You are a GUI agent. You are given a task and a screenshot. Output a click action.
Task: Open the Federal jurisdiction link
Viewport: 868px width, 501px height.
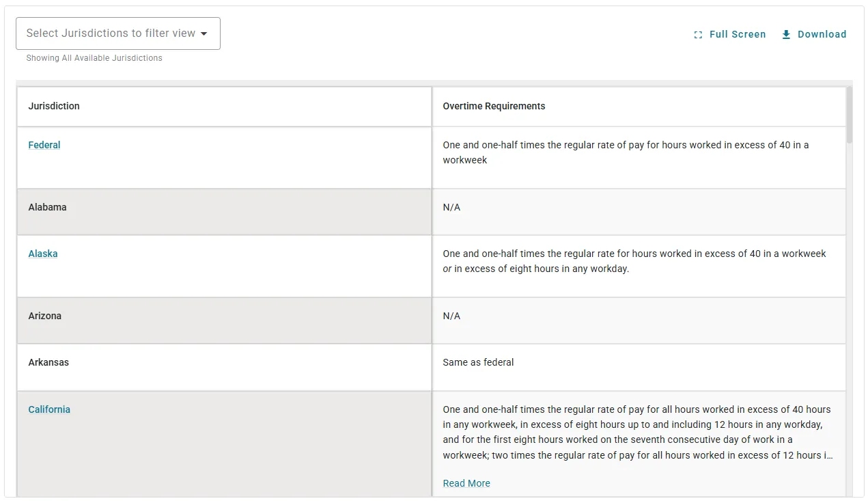44,145
